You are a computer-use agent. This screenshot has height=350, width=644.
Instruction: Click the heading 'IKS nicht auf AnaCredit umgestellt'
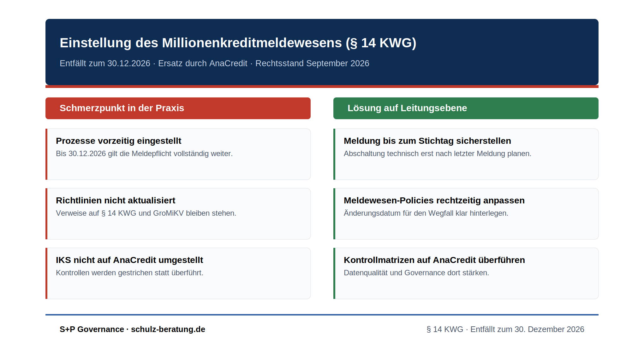[x=129, y=260]
